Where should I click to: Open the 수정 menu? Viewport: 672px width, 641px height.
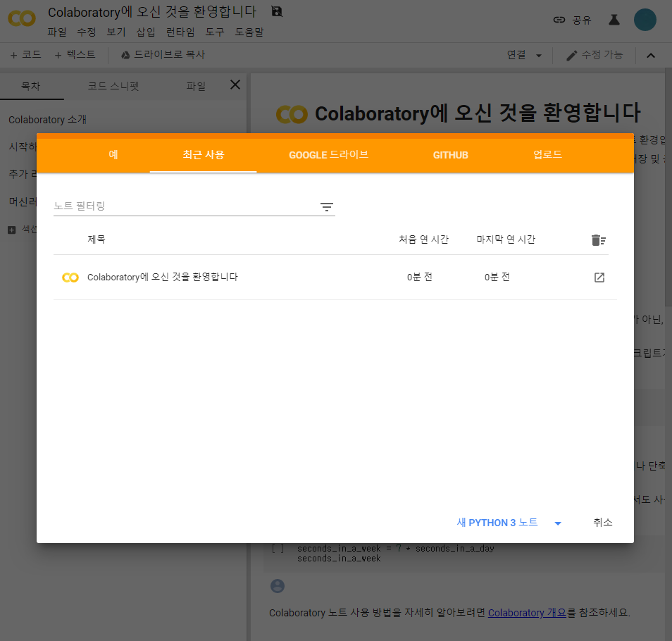point(86,32)
